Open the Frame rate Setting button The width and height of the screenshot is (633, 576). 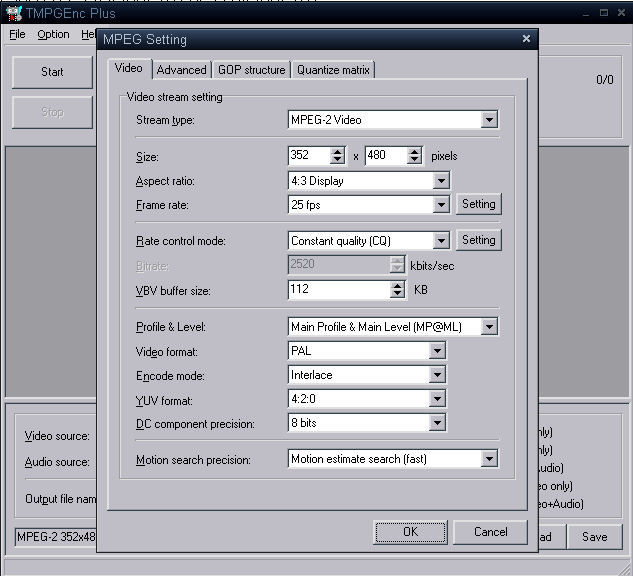[479, 204]
